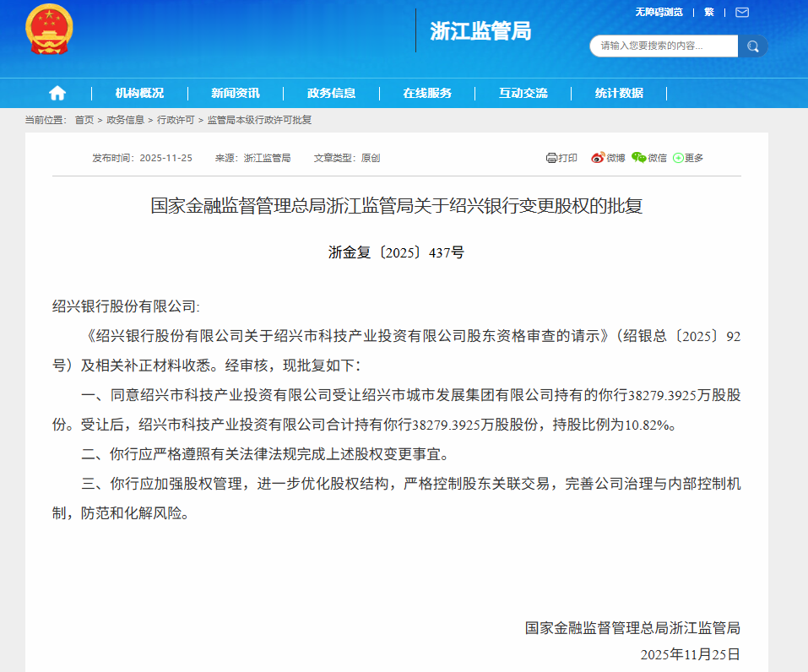808x672 pixels.
Task: Click the percentage 10.82% in text
Action: pos(647,425)
